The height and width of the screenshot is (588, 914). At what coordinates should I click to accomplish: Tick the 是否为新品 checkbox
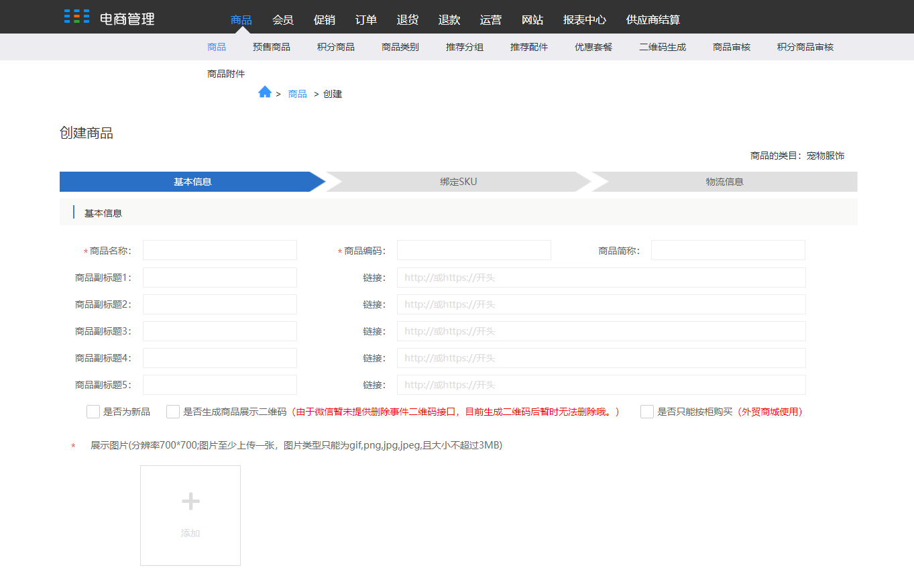[93, 412]
